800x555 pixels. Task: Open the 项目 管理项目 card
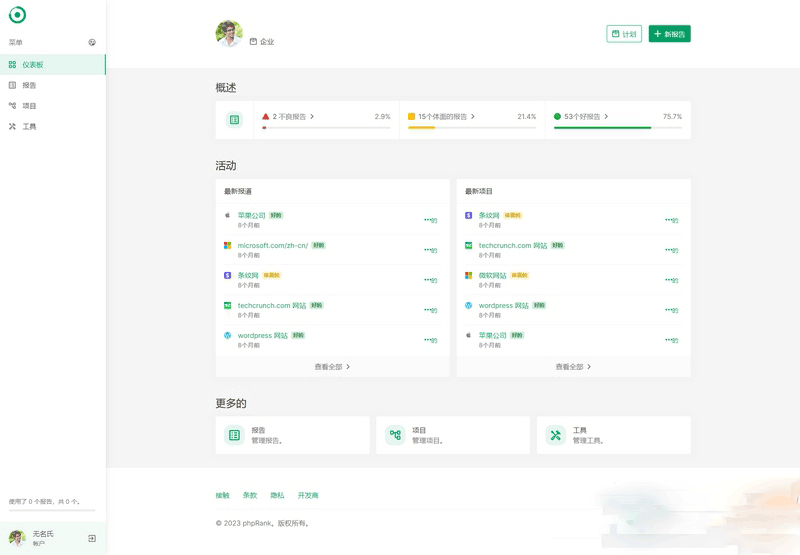[x=453, y=435]
